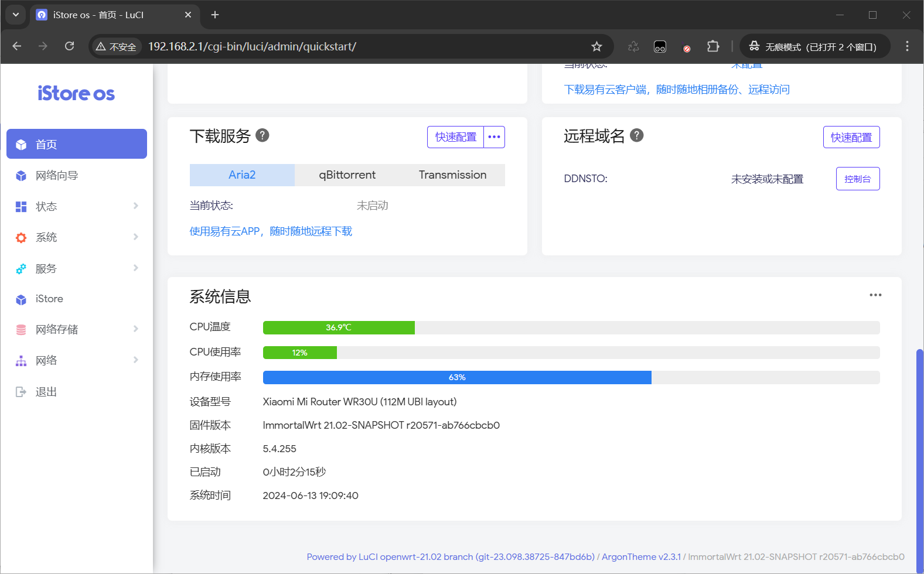Bookmark this page with the star icon
The height and width of the screenshot is (574, 924).
(596, 46)
